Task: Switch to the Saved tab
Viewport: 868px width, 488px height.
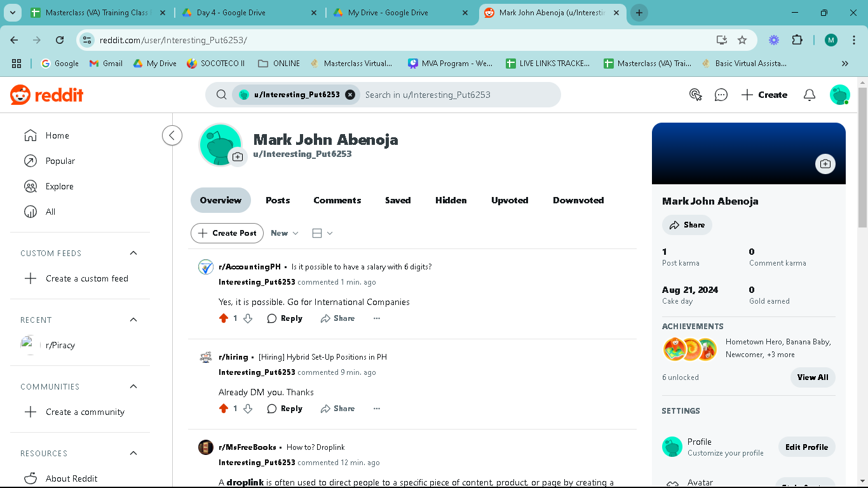Action: [398, 200]
